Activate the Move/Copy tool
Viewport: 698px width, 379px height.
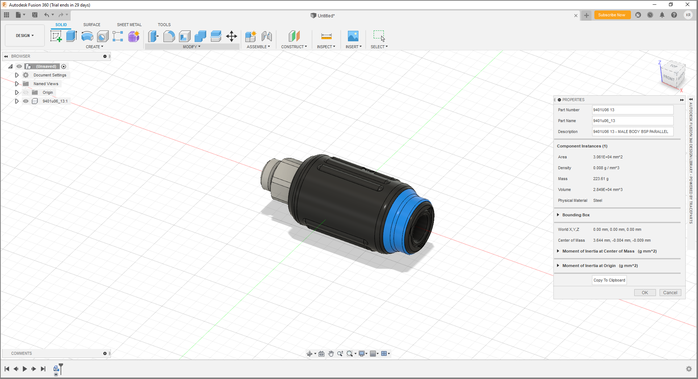click(231, 36)
